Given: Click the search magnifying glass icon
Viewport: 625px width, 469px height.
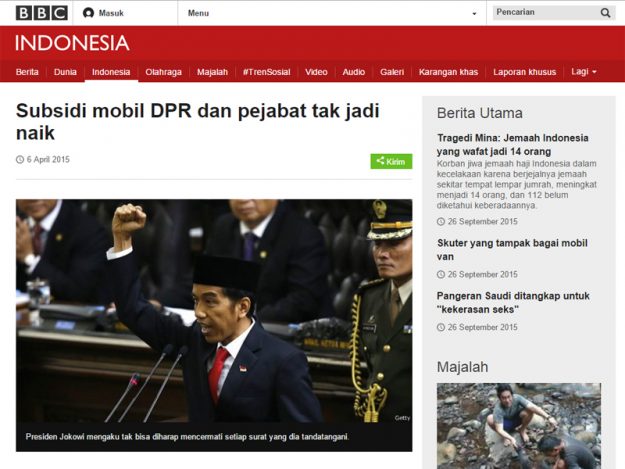Looking at the screenshot, I should [605, 13].
